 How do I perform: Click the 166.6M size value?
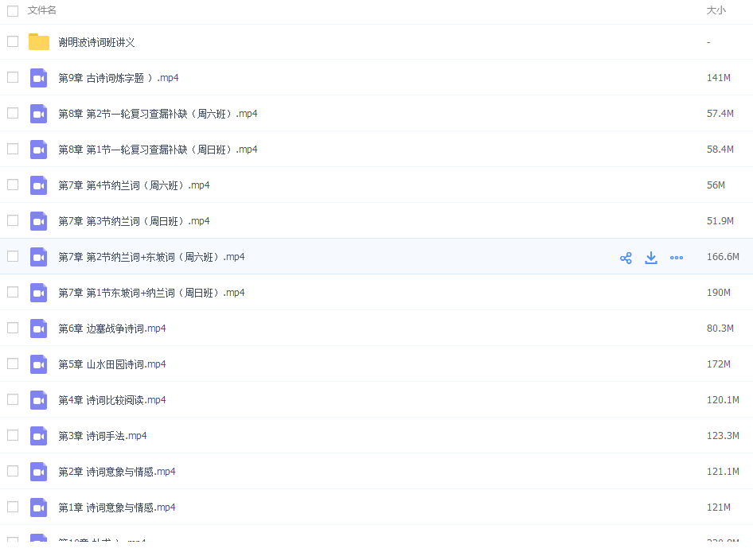click(723, 257)
